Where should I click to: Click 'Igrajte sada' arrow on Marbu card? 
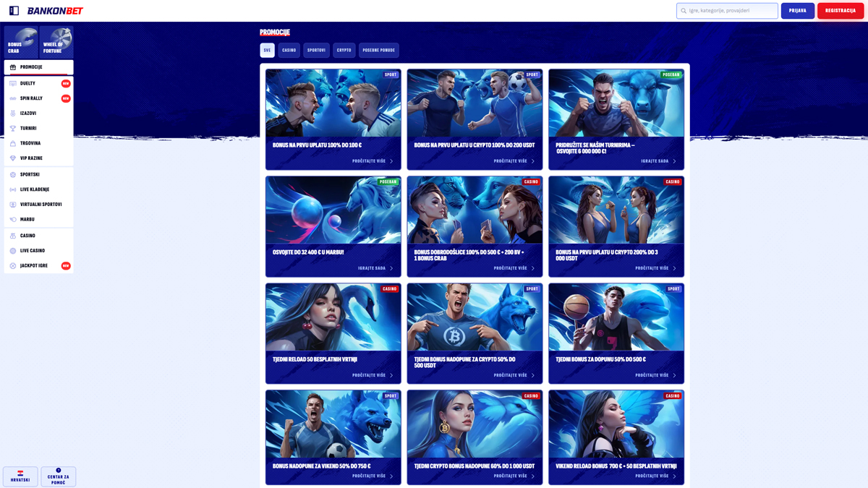[391, 268]
